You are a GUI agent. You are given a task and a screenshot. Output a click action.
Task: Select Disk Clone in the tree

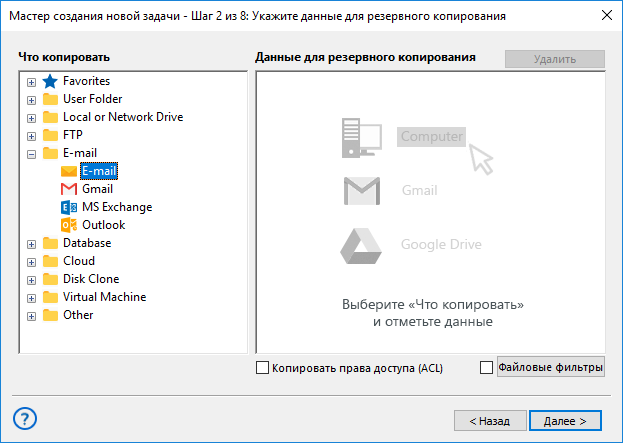(x=90, y=279)
